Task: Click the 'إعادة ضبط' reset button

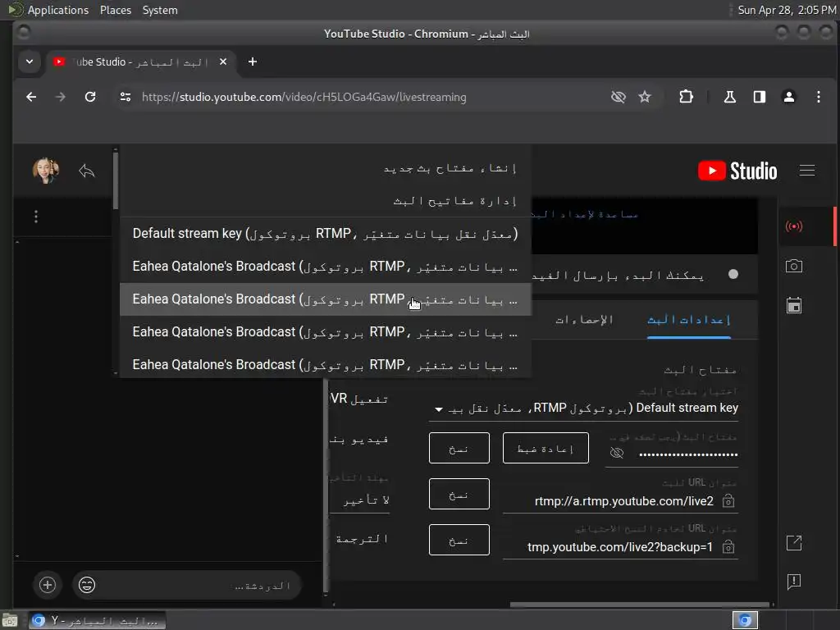Action: tap(546, 448)
